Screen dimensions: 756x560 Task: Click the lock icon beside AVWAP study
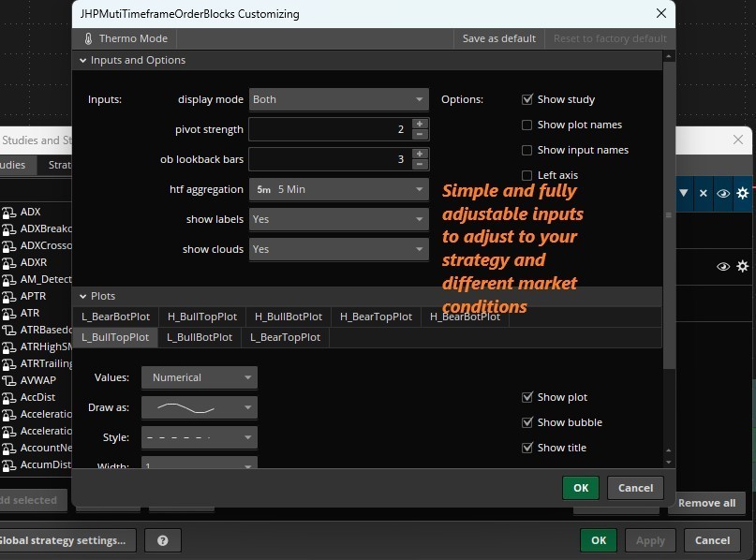pyautogui.click(x=9, y=380)
